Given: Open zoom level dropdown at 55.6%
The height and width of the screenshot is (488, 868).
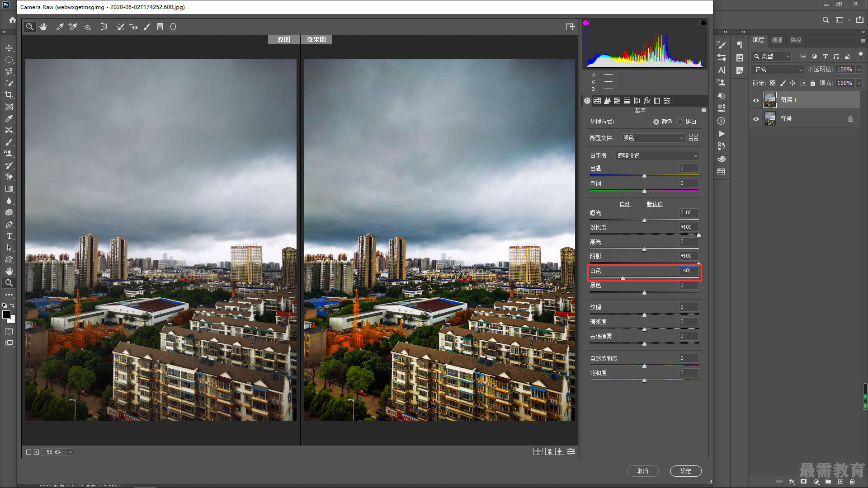Looking at the screenshot, I should [70, 452].
